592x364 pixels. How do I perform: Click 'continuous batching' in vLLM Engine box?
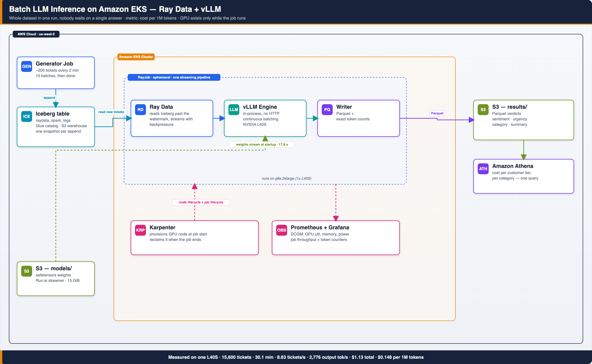pyautogui.click(x=261, y=119)
